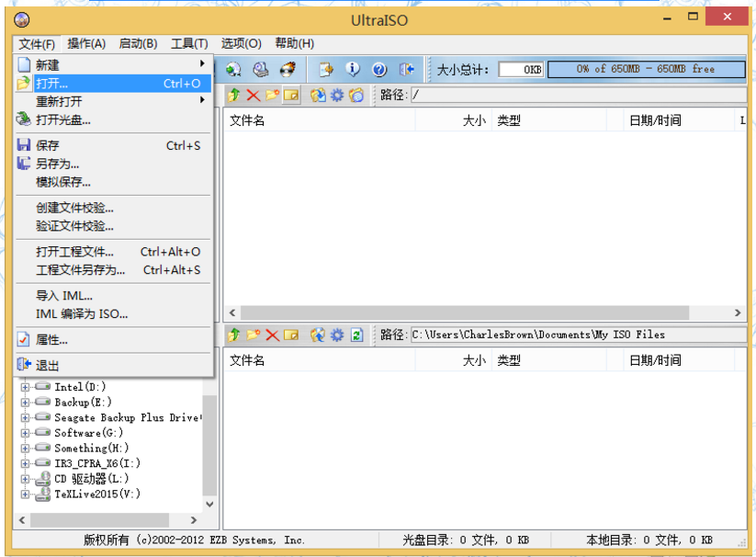Open the 重新打开 submenu
Viewport: 756px width, 557px height.
pos(113,102)
